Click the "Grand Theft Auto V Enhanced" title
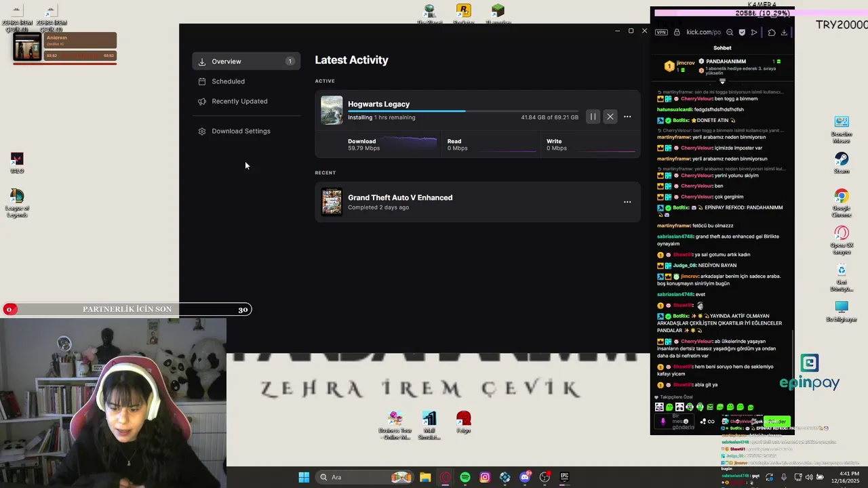The image size is (868, 488). click(400, 197)
